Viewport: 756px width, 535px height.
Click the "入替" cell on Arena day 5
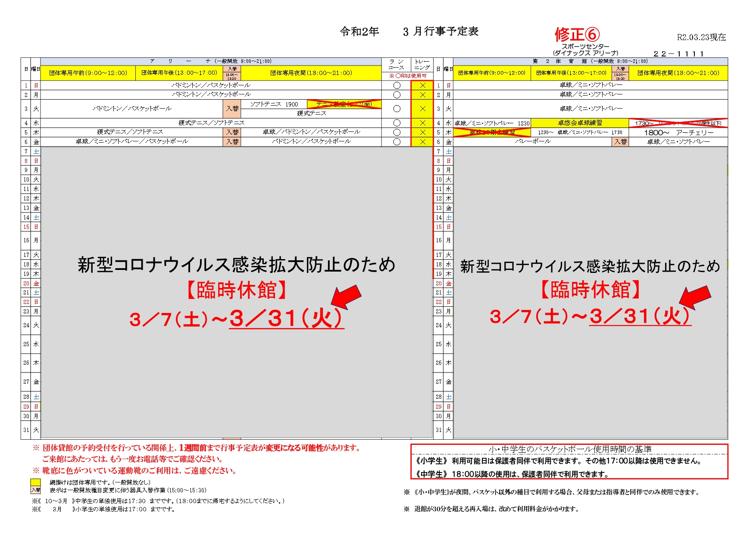click(232, 132)
